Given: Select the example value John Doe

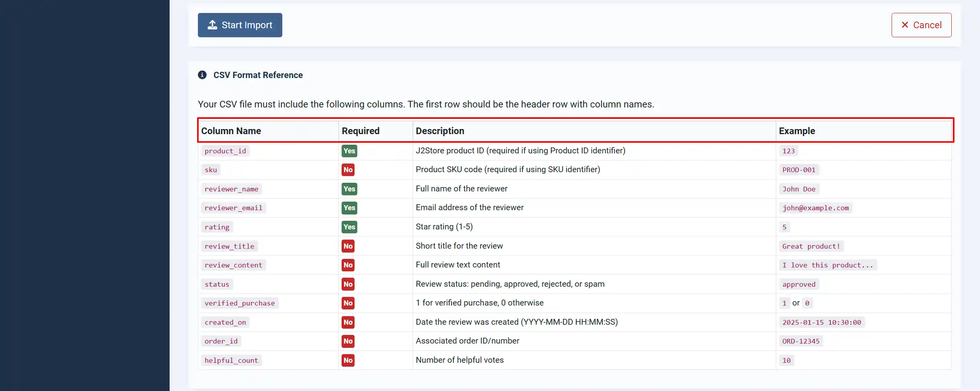Looking at the screenshot, I should pos(799,189).
